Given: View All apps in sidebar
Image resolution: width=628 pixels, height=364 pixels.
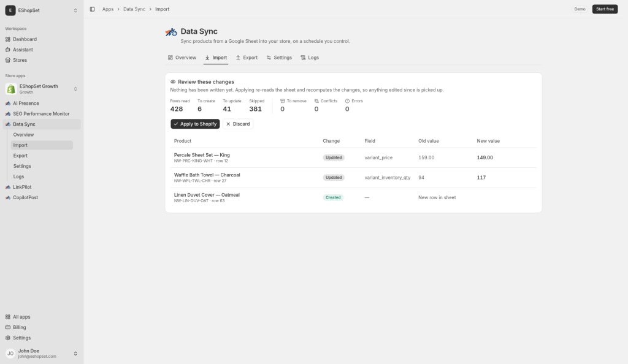Looking at the screenshot, I should [42, 317].
